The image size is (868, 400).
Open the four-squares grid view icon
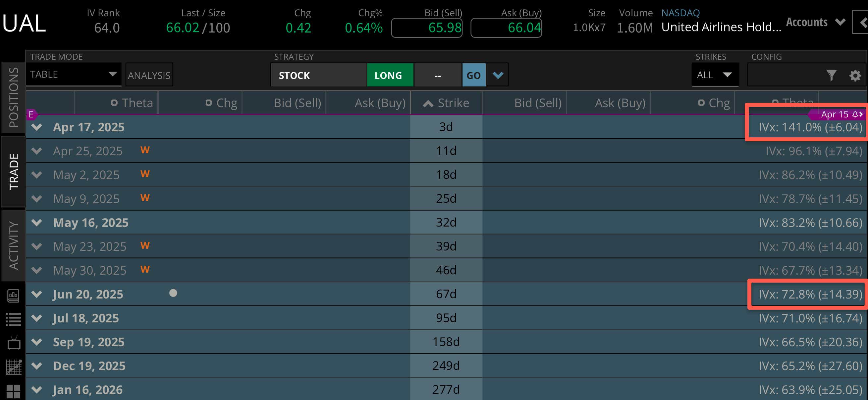point(13,391)
